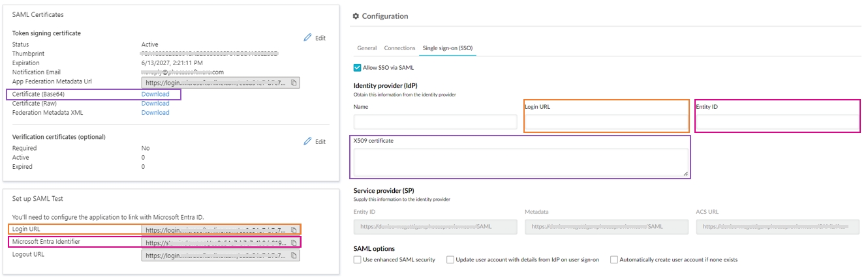Screen dimensions: 868x277
Task: Enable Automatically create user account if none exists
Action: point(614,259)
